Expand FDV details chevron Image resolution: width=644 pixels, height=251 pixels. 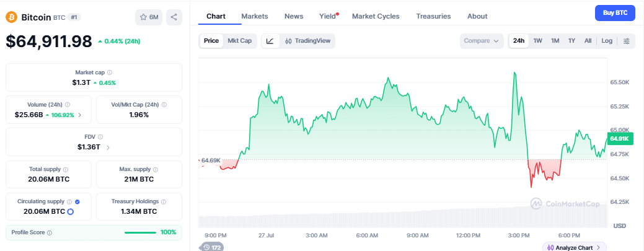(x=108, y=148)
